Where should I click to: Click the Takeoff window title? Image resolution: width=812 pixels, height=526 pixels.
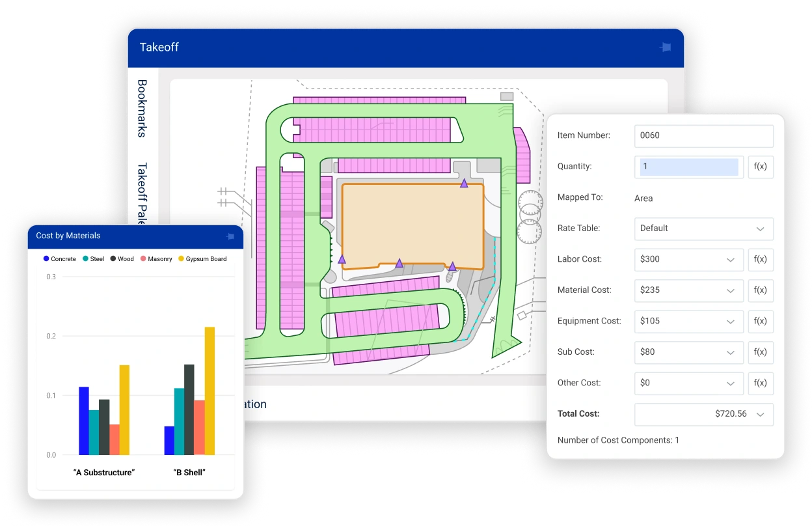click(x=159, y=47)
